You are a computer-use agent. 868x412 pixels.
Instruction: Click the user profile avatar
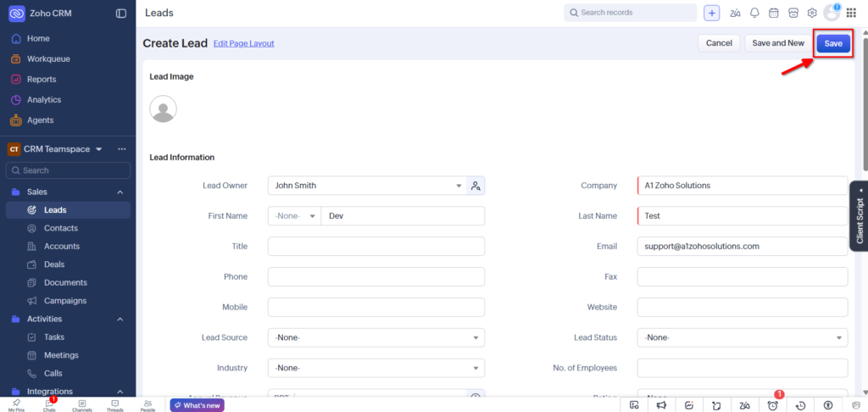(832, 14)
